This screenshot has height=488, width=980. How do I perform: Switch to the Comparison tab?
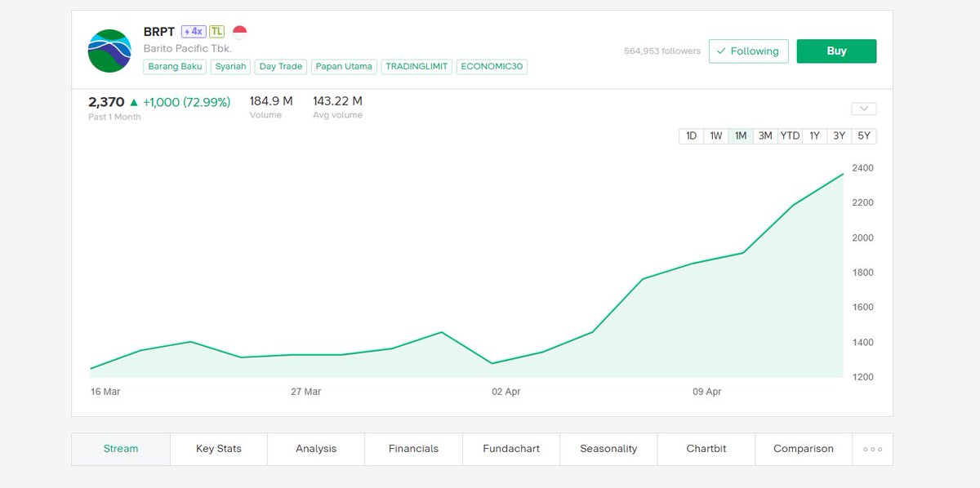coord(804,449)
